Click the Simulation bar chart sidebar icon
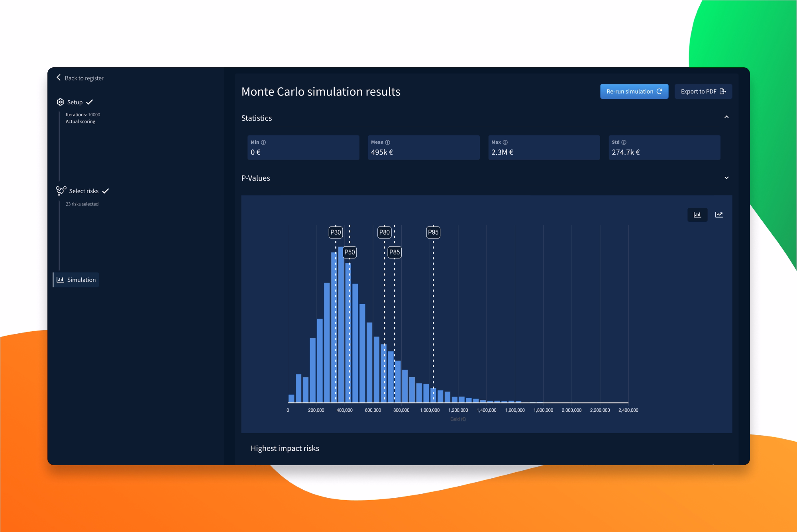This screenshot has height=532, width=797. point(60,280)
